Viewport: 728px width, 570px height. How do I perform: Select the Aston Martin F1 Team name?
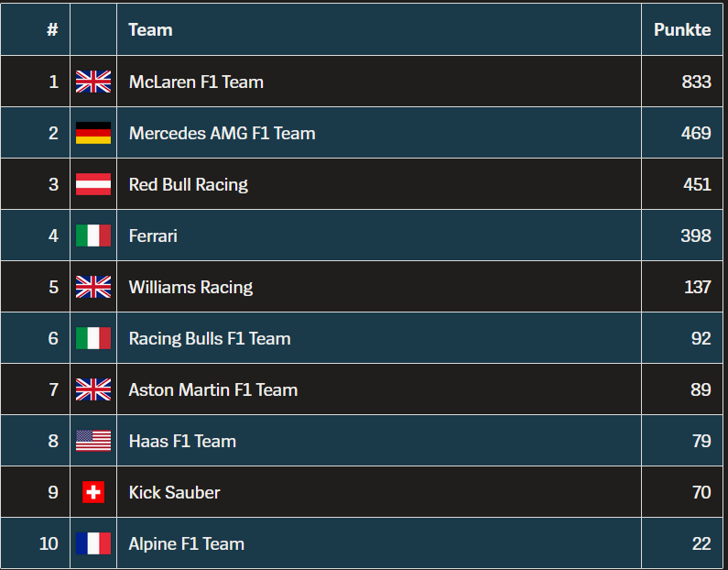tap(212, 389)
